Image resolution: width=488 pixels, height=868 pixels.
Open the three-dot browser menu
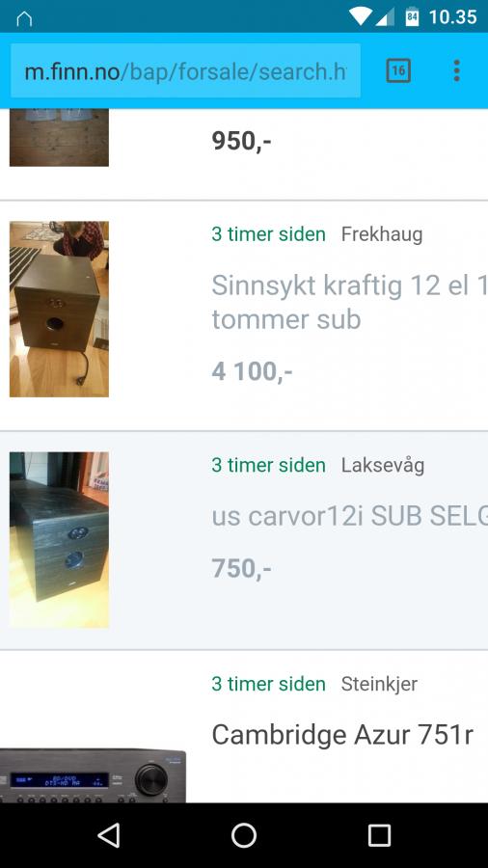click(x=456, y=70)
